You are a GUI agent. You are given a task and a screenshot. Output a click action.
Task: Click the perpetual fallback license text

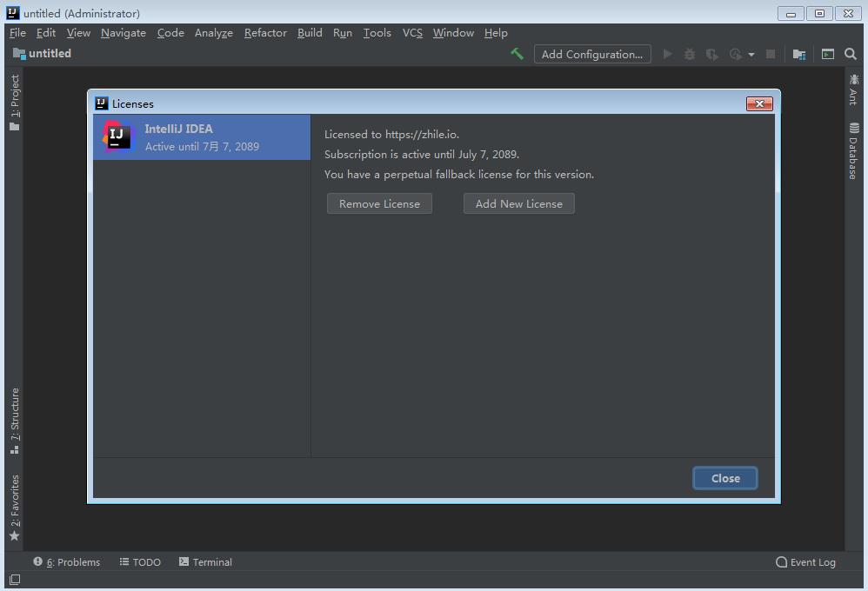(459, 175)
